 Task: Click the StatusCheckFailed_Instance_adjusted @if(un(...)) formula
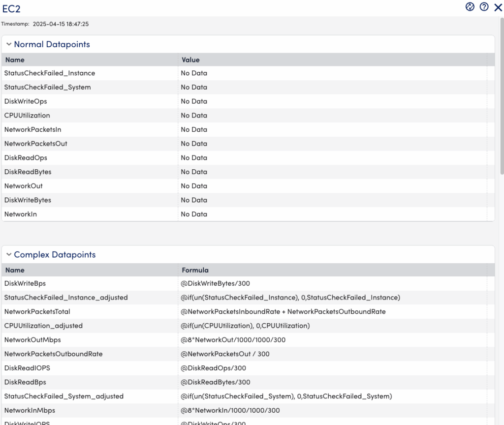[x=290, y=298]
